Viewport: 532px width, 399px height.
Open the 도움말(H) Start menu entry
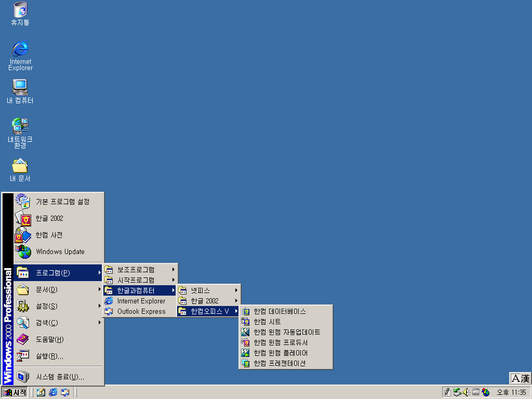click(58, 339)
